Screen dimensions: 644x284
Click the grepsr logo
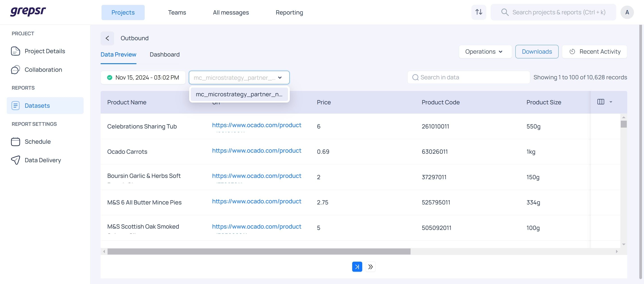28,11
